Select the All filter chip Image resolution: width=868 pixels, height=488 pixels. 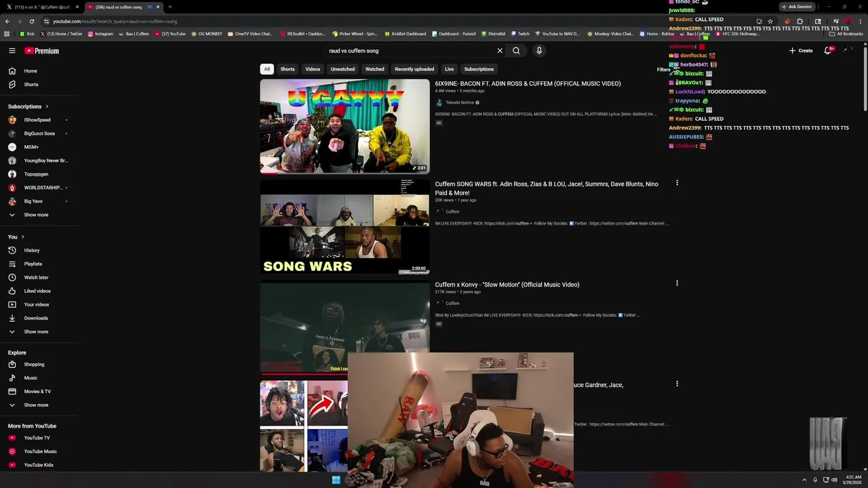coord(267,69)
